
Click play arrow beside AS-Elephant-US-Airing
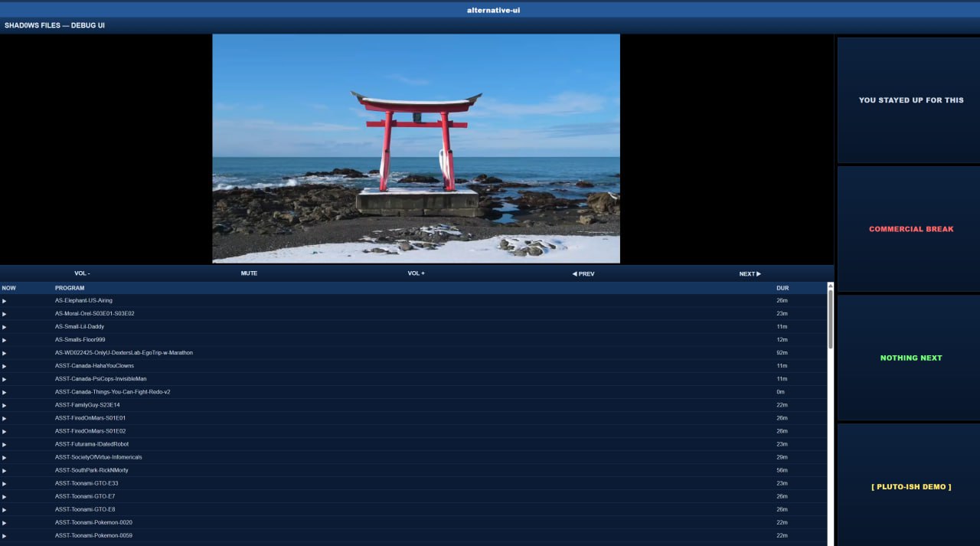tap(5, 301)
